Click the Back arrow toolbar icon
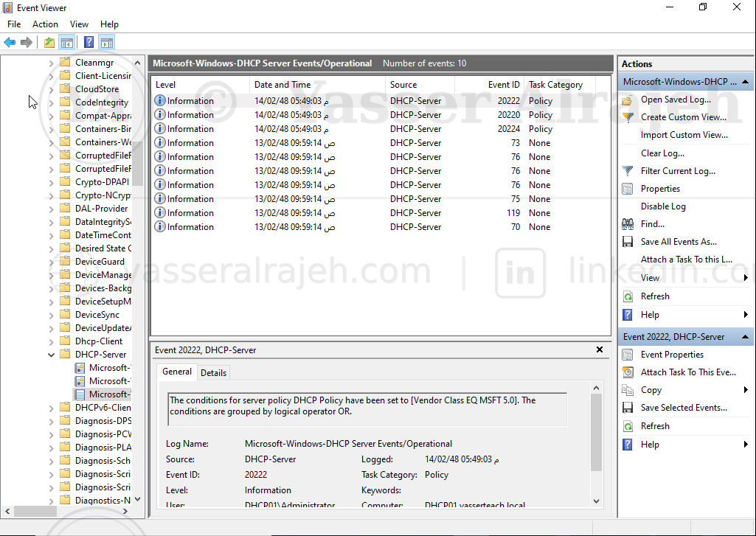The height and width of the screenshot is (536, 756). click(10, 42)
